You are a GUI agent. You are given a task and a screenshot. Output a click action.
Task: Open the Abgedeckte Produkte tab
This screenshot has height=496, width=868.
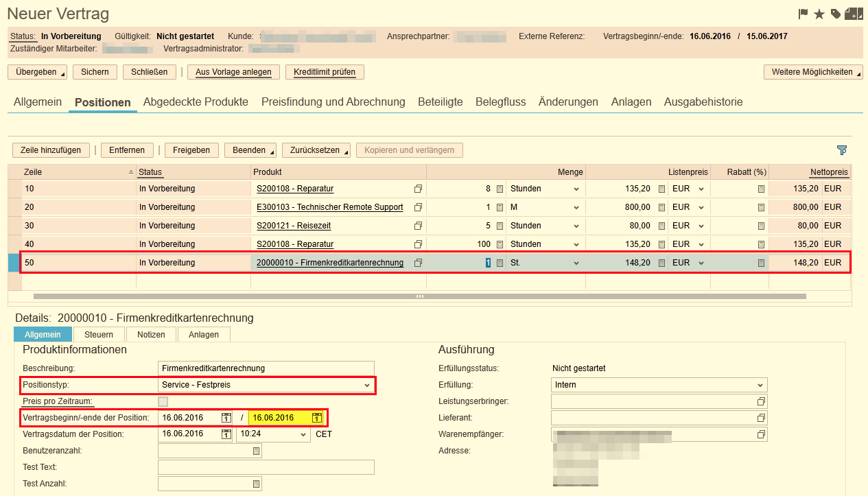point(196,102)
